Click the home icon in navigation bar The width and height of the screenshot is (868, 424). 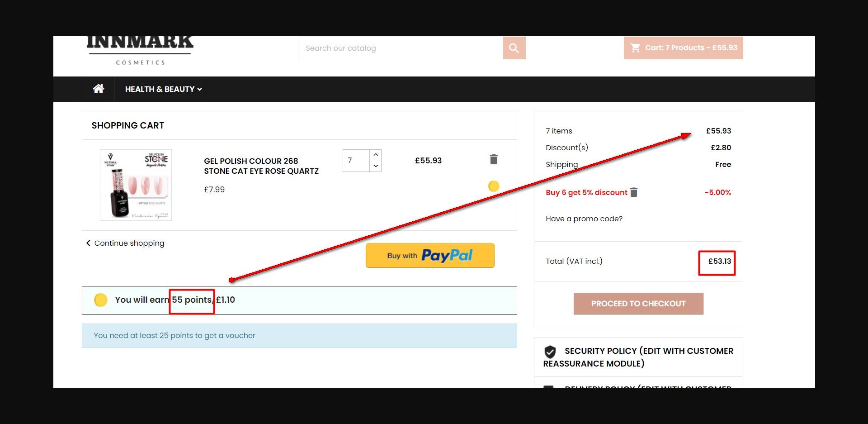[x=98, y=89]
